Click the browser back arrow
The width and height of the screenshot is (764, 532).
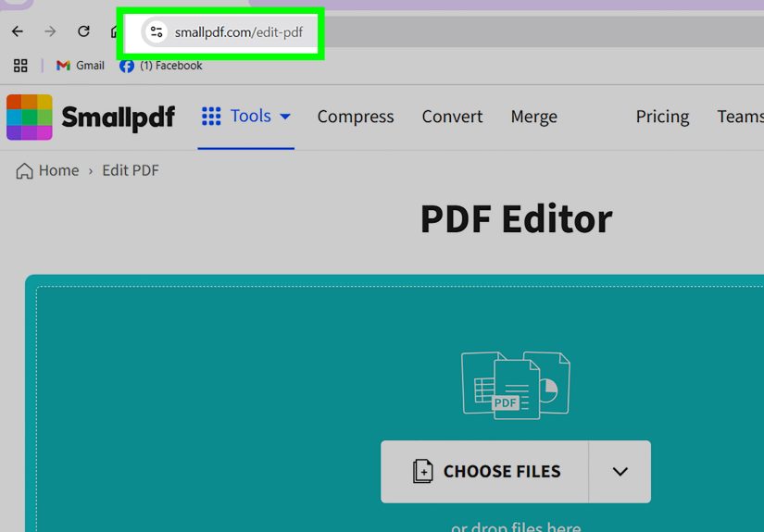[18, 31]
